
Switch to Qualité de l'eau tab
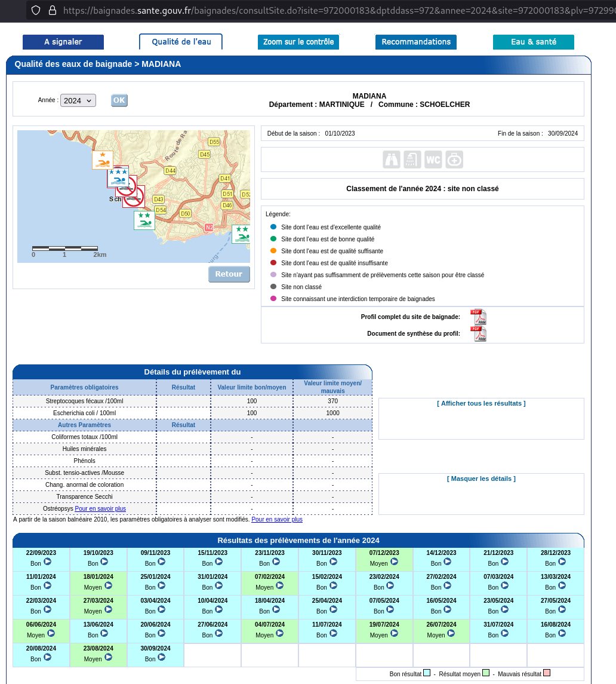click(x=181, y=42)
